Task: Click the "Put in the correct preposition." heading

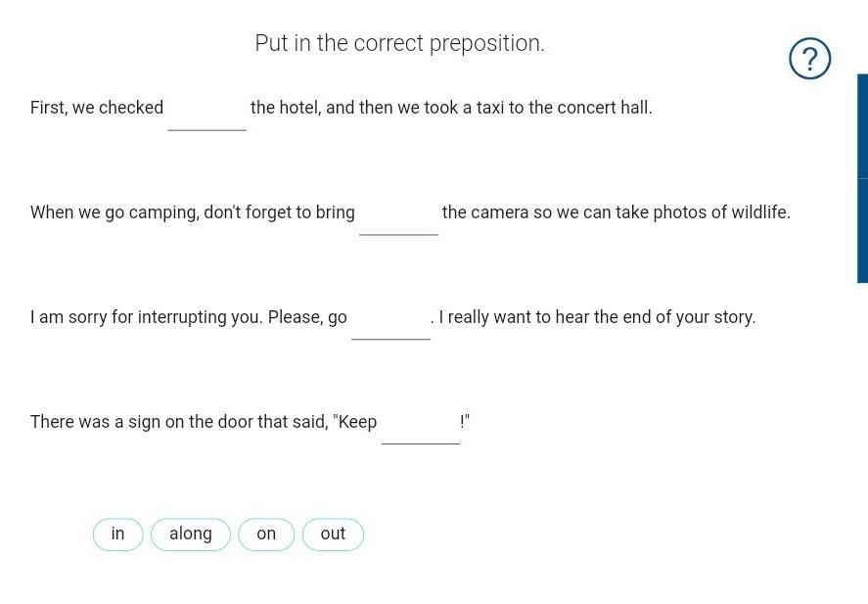Action: [x=399, y=43]
